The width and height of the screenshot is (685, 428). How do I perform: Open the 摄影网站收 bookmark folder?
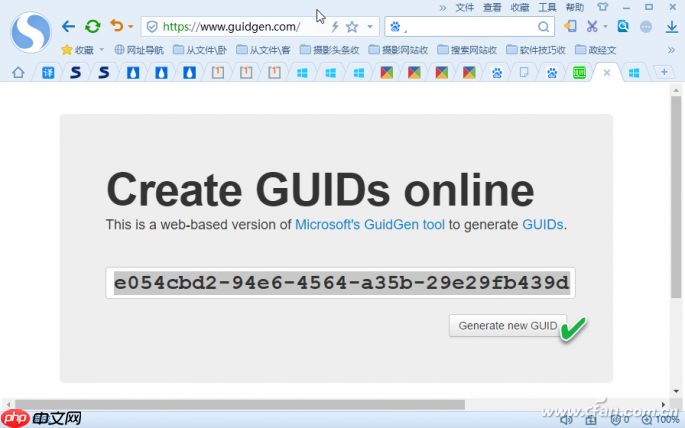pos(403,49)
